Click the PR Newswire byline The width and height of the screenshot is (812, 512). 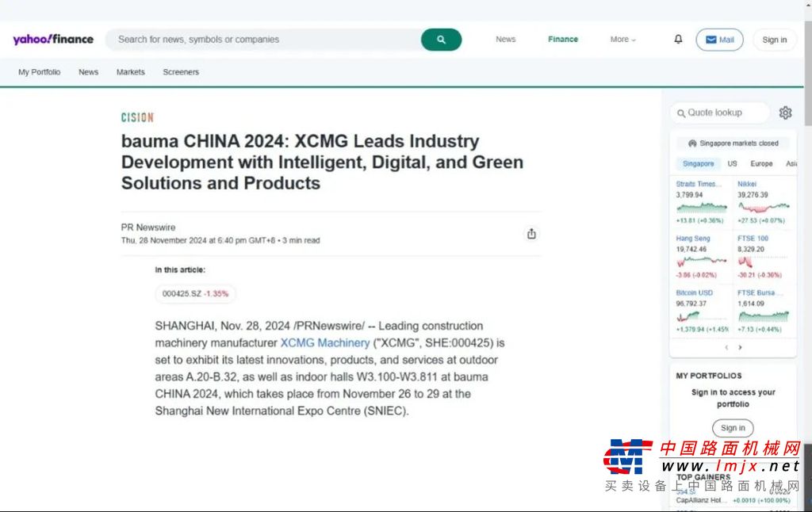pos(148,227)
